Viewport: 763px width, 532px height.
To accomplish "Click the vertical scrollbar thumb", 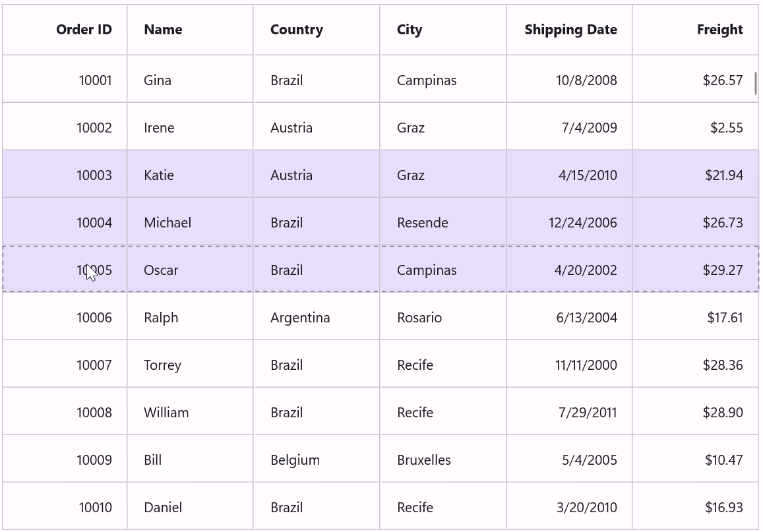I will (x=756, y=84).
